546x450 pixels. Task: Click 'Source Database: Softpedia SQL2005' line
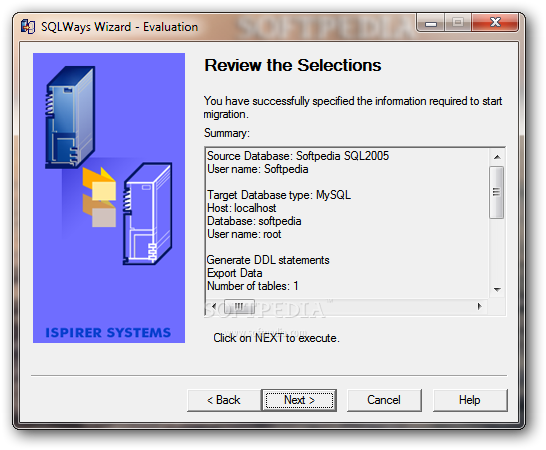[x=298, y=156]
